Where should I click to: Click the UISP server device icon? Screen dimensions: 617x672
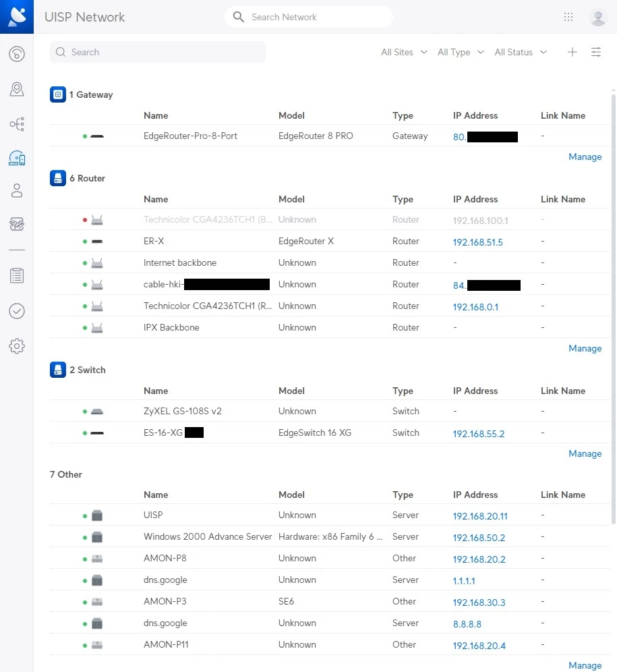pyautogui.click(x=97, y=515)
